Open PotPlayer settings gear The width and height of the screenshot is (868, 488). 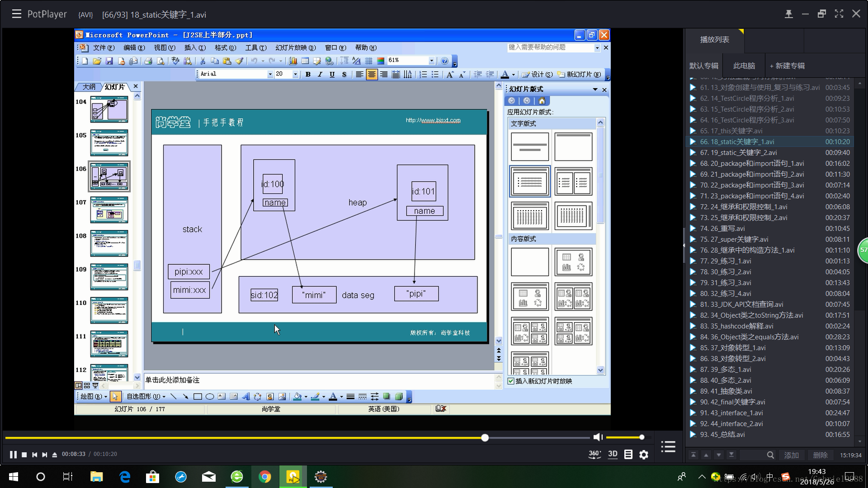click(x=644, y=455)
